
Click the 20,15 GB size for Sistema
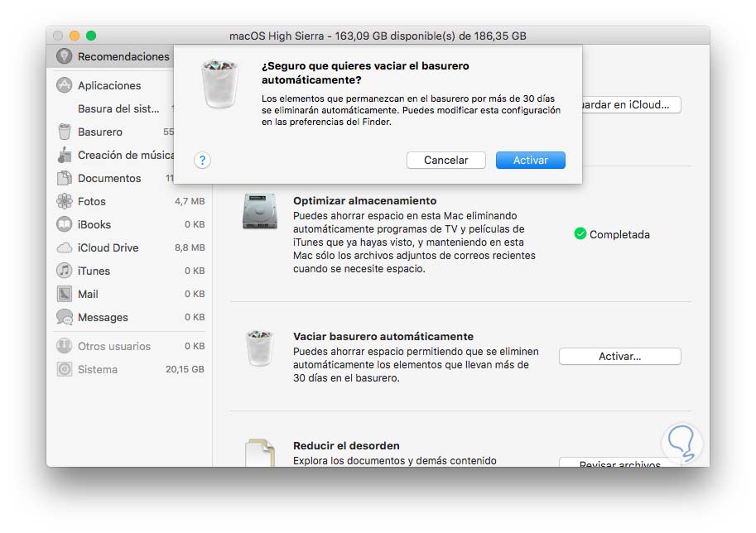pyautogui.click(x=185, y=369)
